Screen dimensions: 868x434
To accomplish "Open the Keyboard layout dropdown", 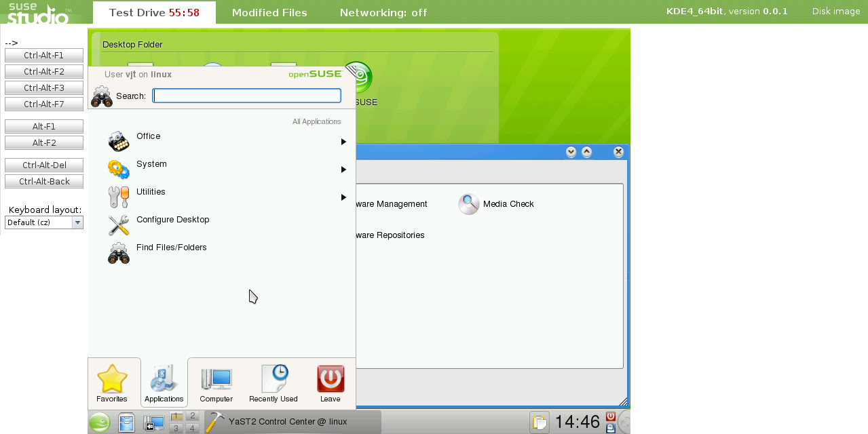I will [x=44, y=222].
